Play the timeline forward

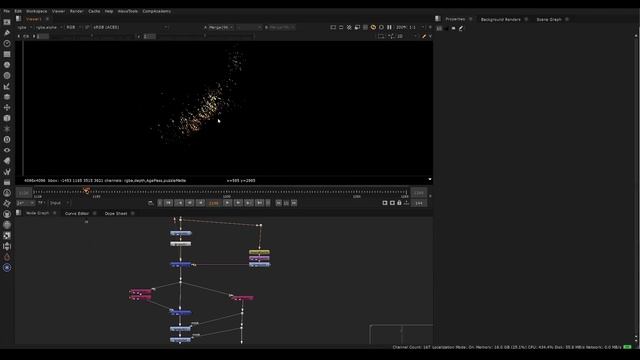tap(228, 203)
